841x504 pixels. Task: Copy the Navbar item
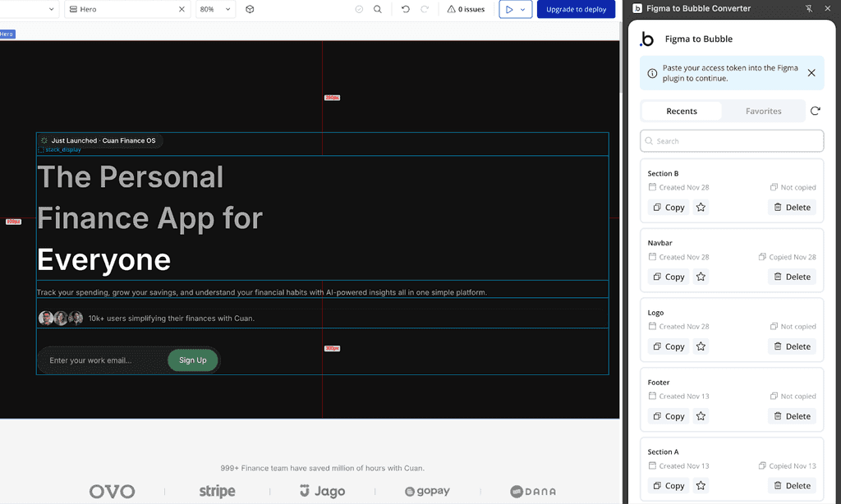coord(669,277)
